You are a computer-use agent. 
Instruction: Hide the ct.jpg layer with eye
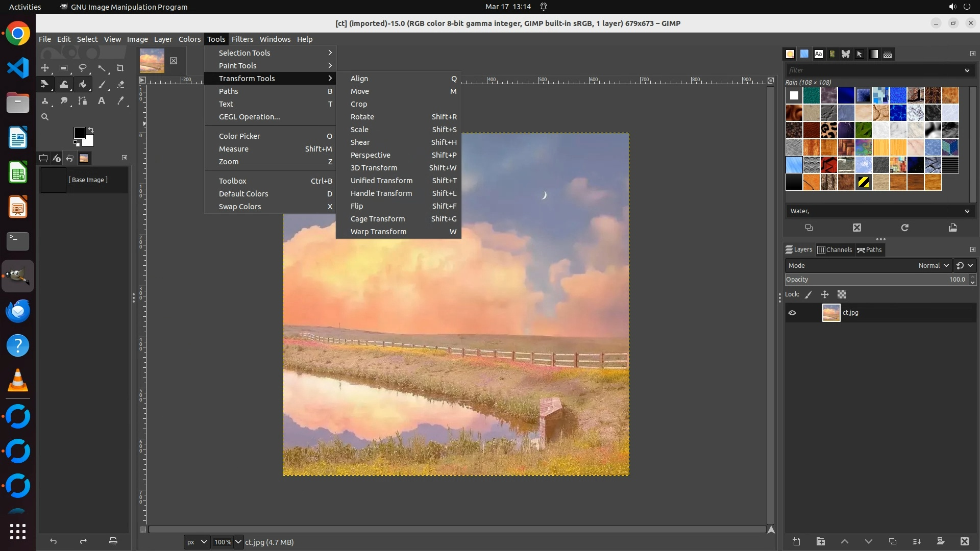[792, 313]
